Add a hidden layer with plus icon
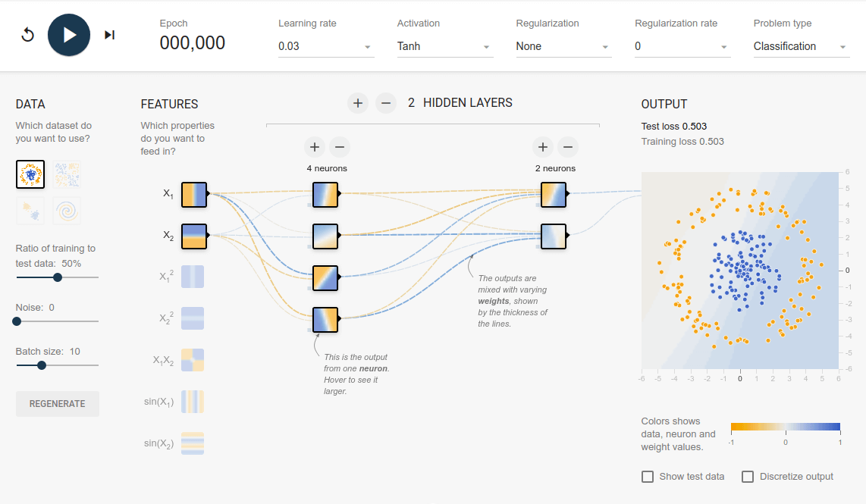This screenshot has width=866, height=504. point(358,103)
